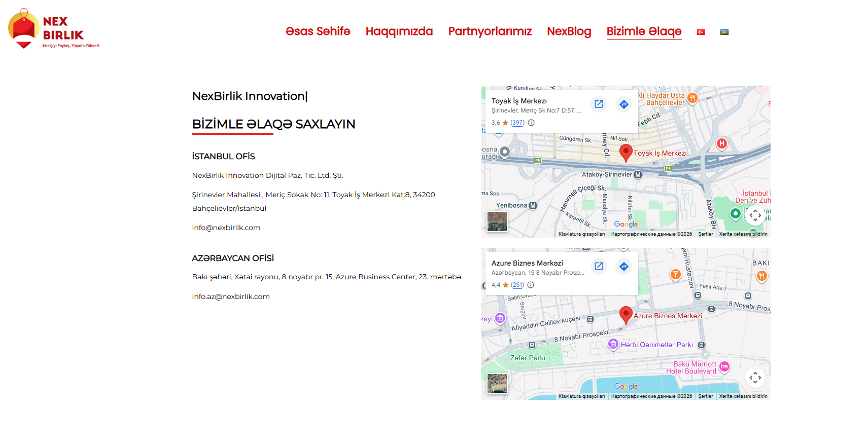868x446 pixels.
Task: Toggle fullscreen on the Baku map
Action: tap(755, 378)
